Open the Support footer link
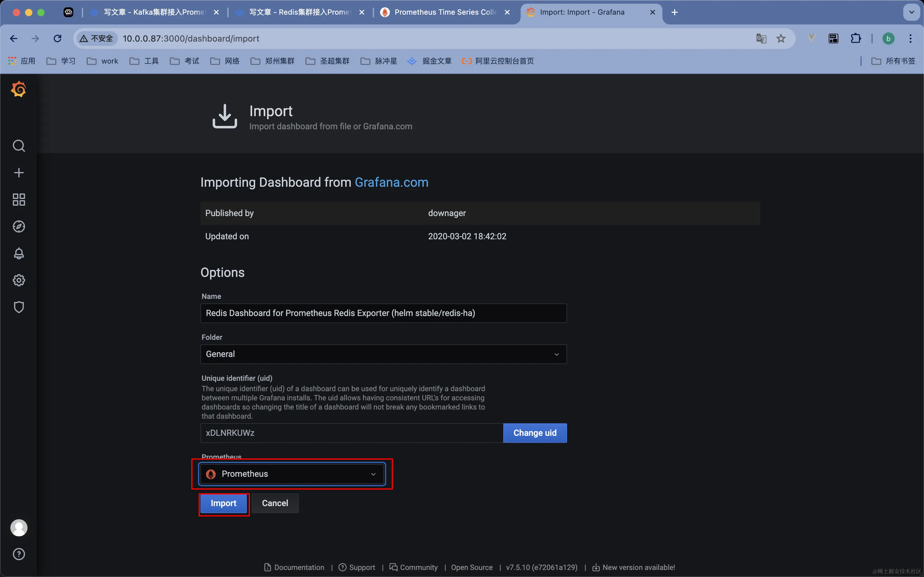The height and width of the screenshot is (577, 924). (357, 568)
